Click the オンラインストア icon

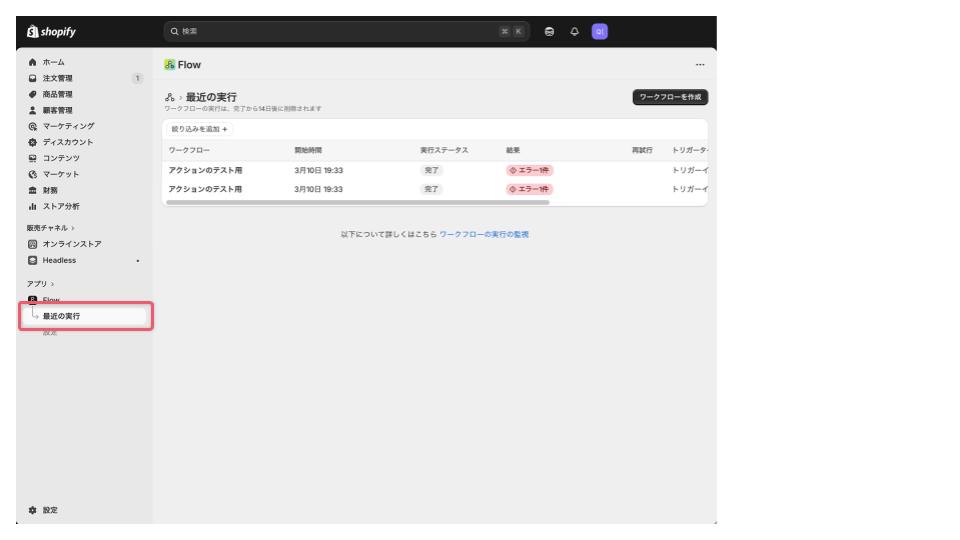coord(32,244)
